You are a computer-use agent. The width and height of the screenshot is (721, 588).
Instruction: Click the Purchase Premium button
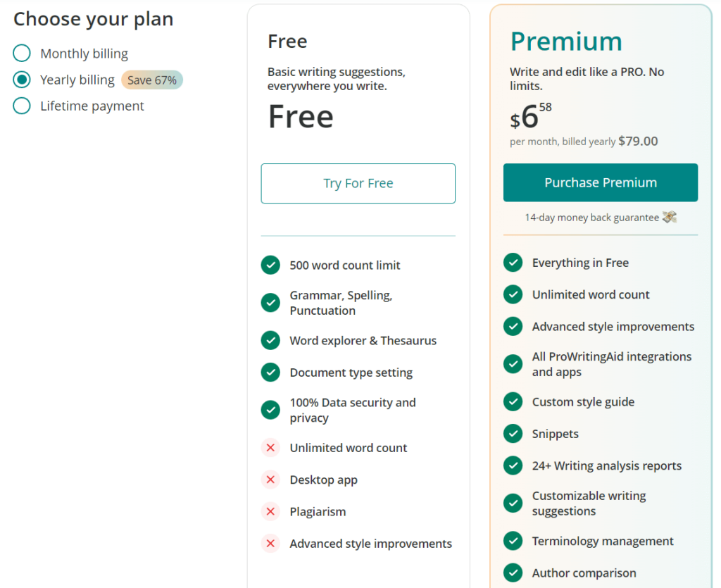click(x=601, y=182)
